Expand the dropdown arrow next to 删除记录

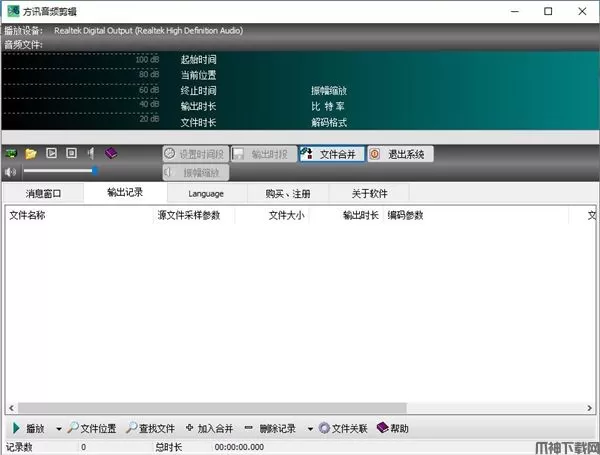[310, 429]
